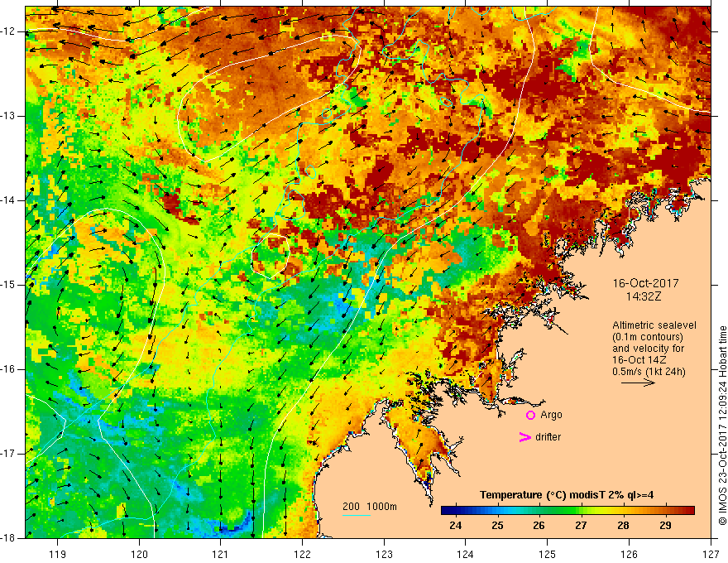Click the latitude axis label -15
728x563 pixels.
click(x=9, y=285)
